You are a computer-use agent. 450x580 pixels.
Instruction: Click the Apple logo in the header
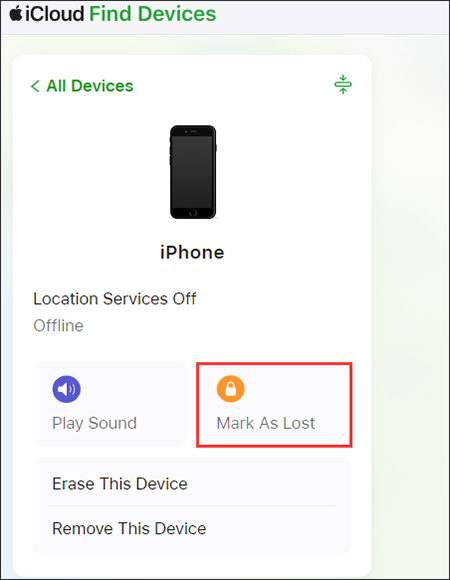pos(16,14)
